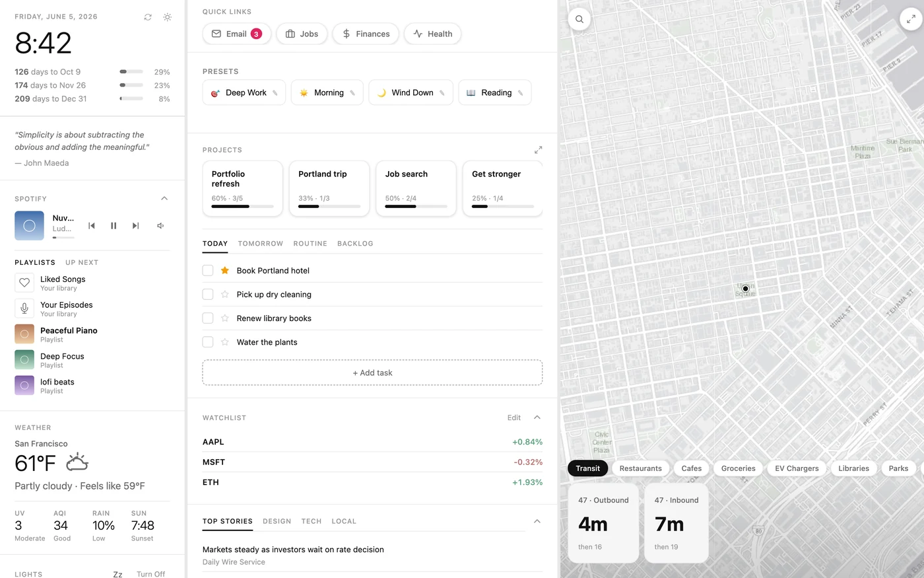Add a new task

coord(372,373)
